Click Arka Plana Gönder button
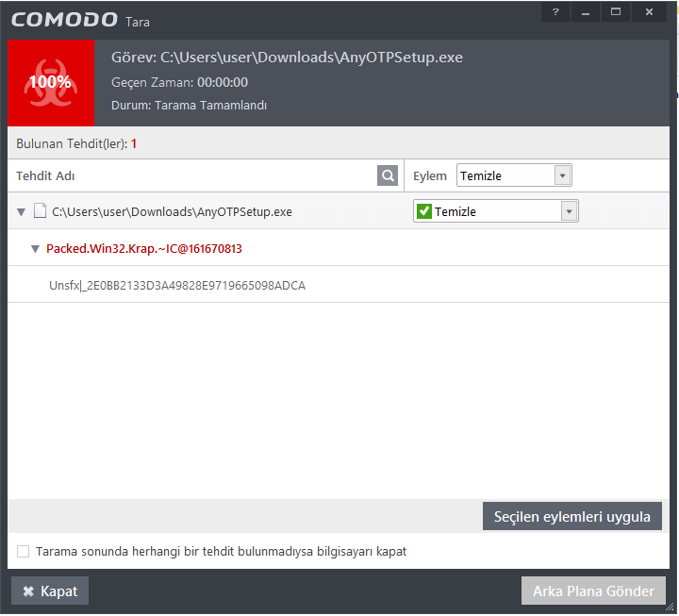 tap(593, 591)
